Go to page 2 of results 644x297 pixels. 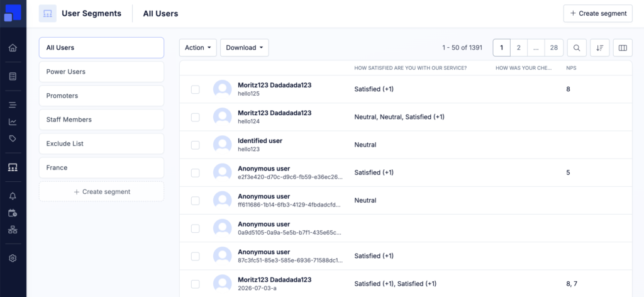[519, 48]
